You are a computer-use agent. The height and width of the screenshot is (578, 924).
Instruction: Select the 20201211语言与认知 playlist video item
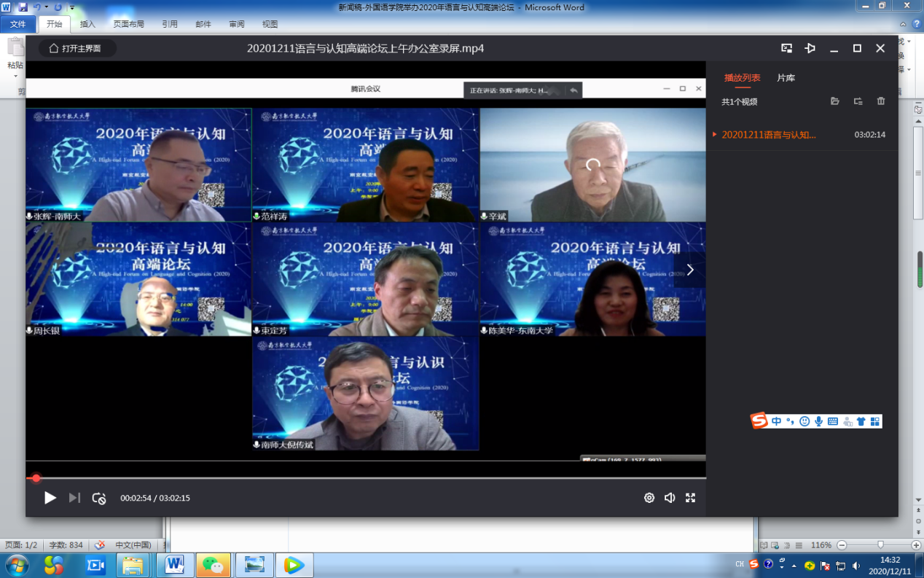(769, 135)
